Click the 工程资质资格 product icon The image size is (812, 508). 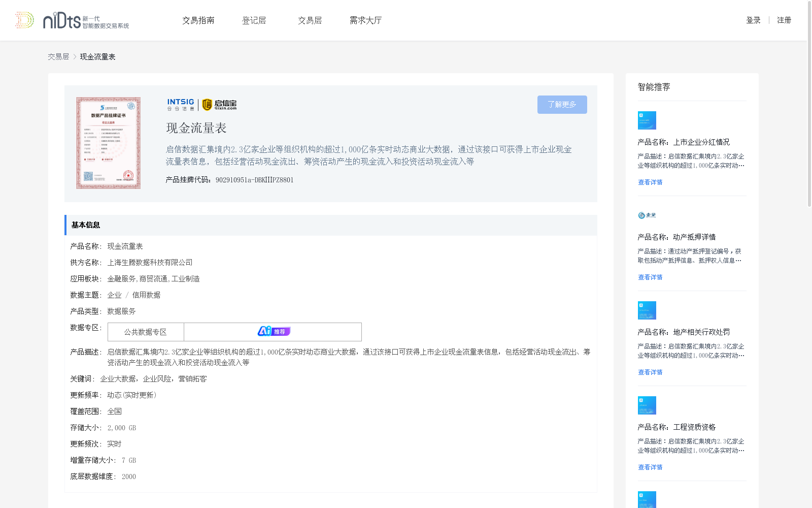(647, 405)
